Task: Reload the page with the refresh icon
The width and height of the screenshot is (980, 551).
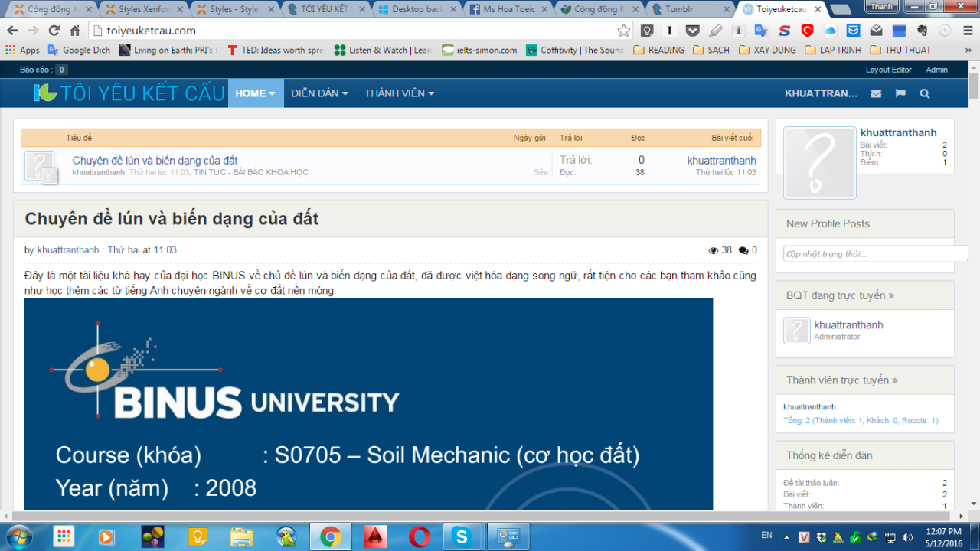Action: coord(54,31)
